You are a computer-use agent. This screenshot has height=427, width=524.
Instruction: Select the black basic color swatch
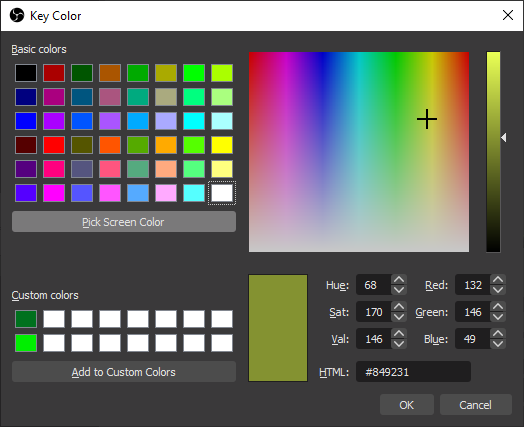[x=26, y=73]
